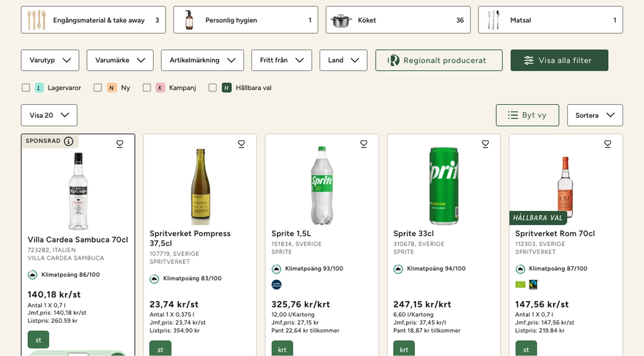Image resolution: width=644 pixels, height=356 pixels.
Task: Open the Köket category
Action: pos(398,20)
